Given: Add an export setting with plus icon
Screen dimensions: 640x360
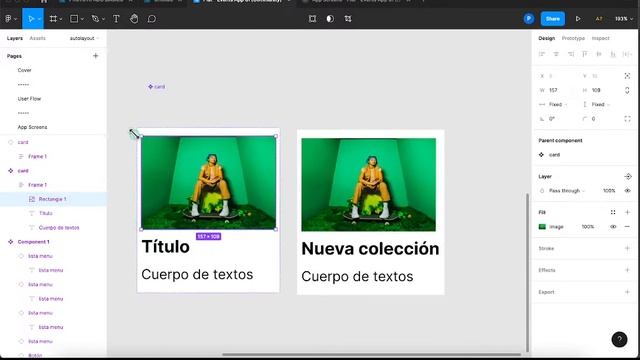Looking at the screenshot, I should coord(627,292).
